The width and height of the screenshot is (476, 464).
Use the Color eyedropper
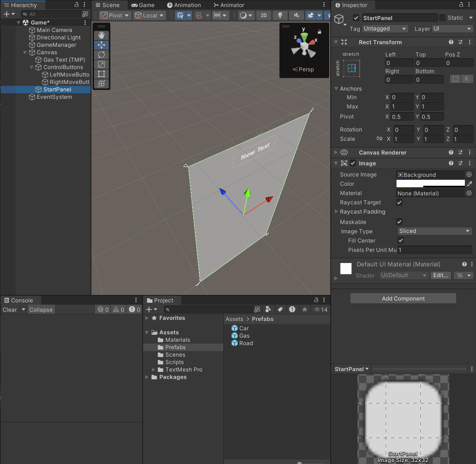(x=470, y=184)
